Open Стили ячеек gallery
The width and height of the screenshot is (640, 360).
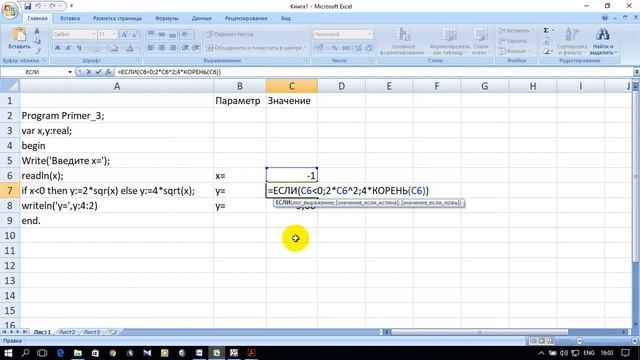(x=480, y=41)
